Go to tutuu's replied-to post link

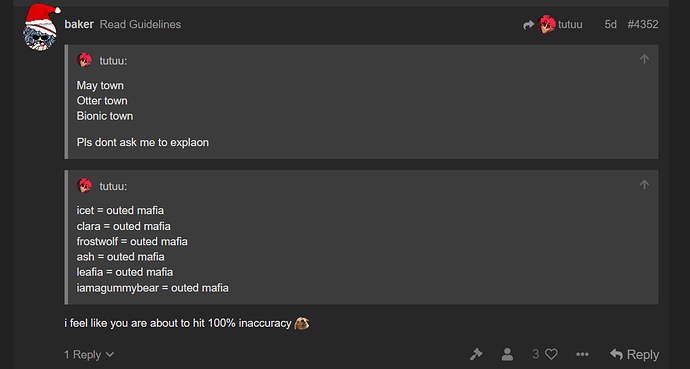point(570,24)
